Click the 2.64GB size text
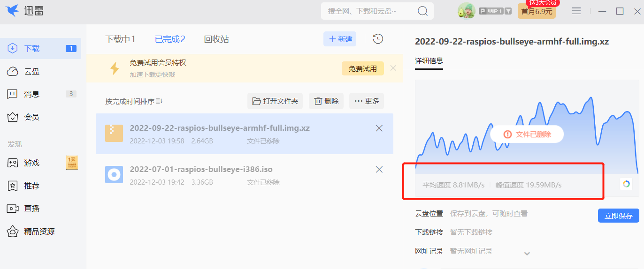 pos(202,141)
